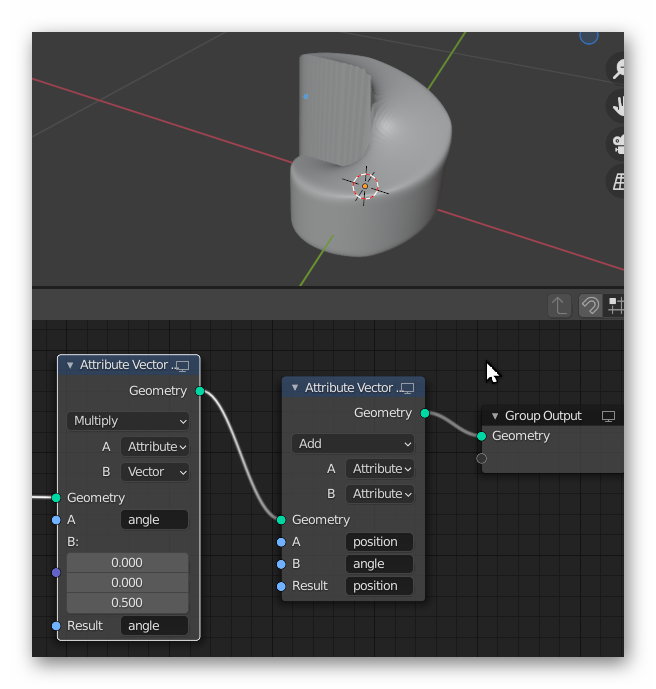
Task: Click the parent node tree arrow icon
Action: (559, 305)
